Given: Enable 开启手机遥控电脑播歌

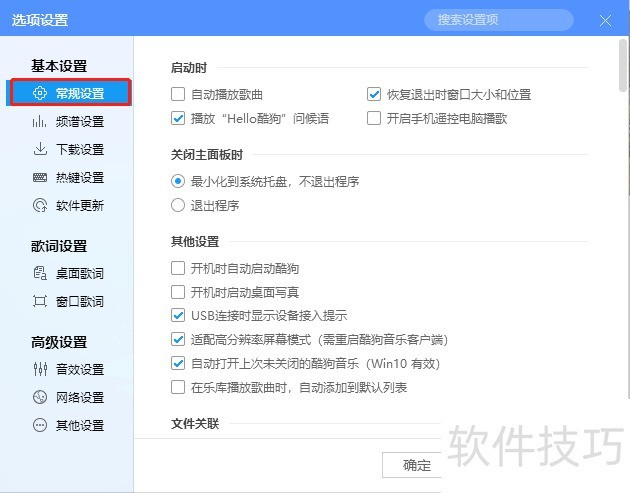Looking at the screenshot, I should click(x=374, y=118).
